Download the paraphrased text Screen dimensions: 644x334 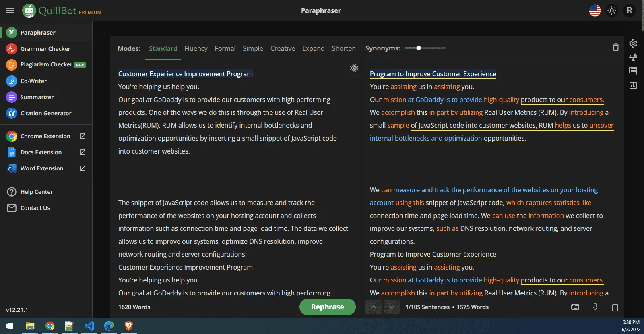[595, 307]
